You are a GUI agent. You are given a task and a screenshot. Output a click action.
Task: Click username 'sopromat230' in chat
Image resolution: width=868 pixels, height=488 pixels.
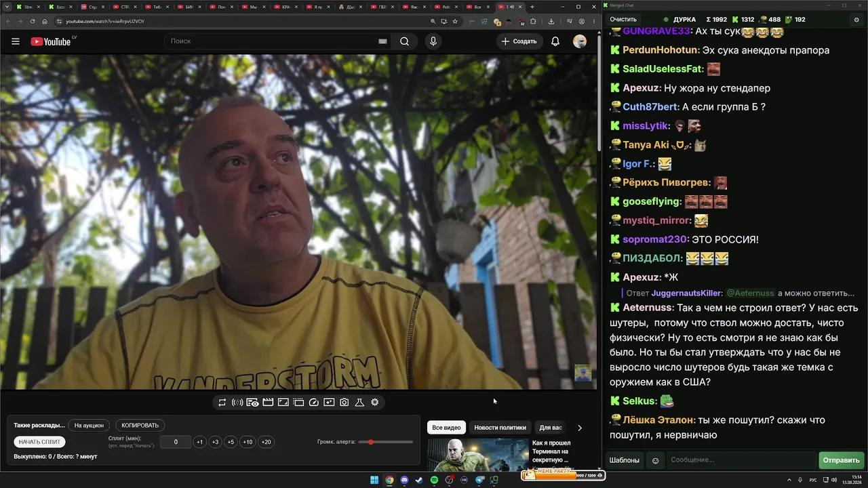(x=654, y=239)
